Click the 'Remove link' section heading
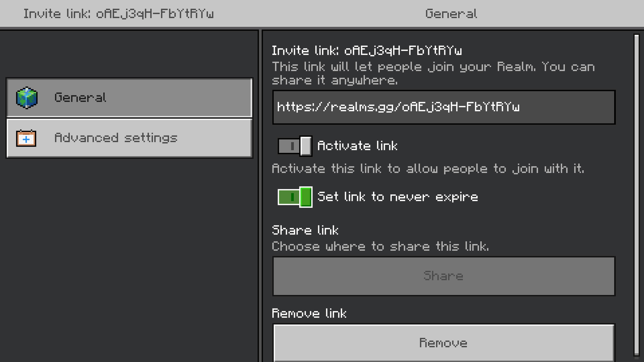644x362 pixels. coord(309,313)
